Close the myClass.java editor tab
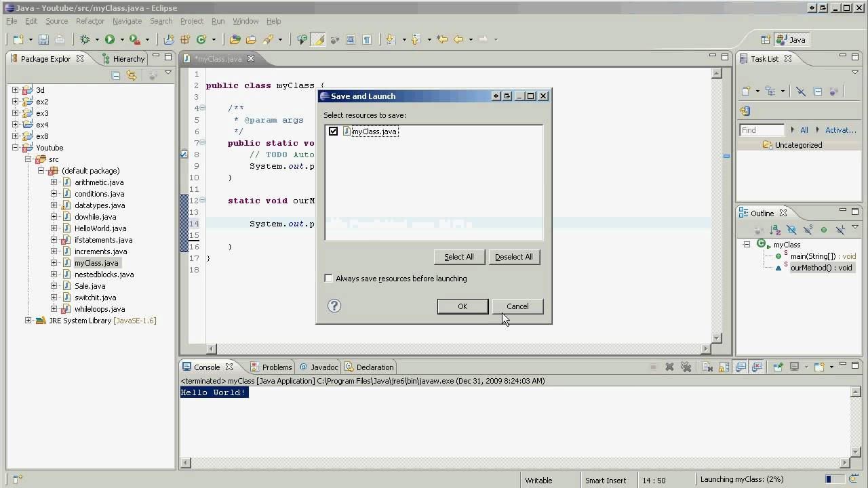Screen dimensions: 868x488 (x=250, y=59)
